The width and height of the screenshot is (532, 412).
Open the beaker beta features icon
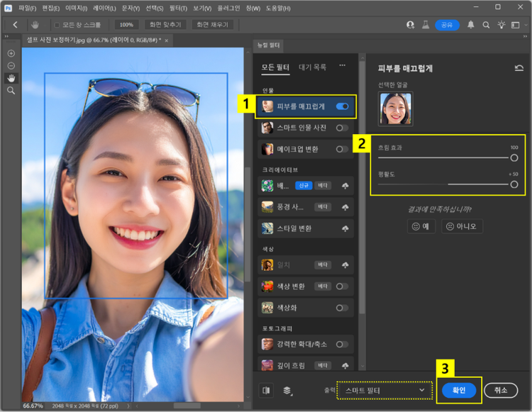tap(426, 24)
